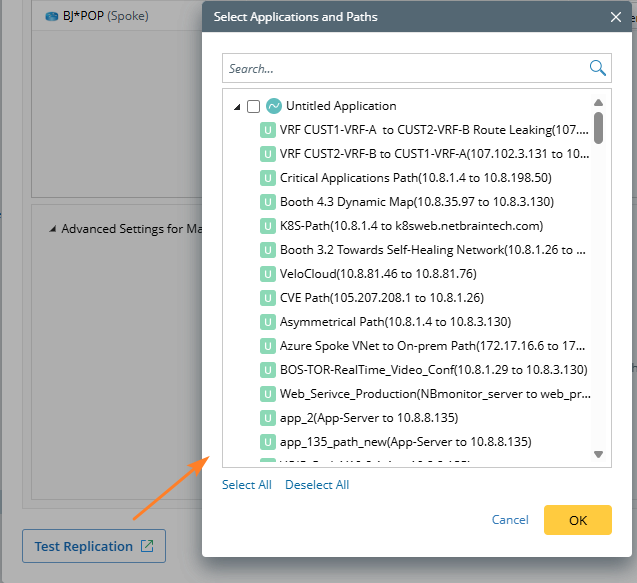Screen dimensions: 637x583
Task: Select the Asymmetrical Path entry
Action: click(395, 322)
